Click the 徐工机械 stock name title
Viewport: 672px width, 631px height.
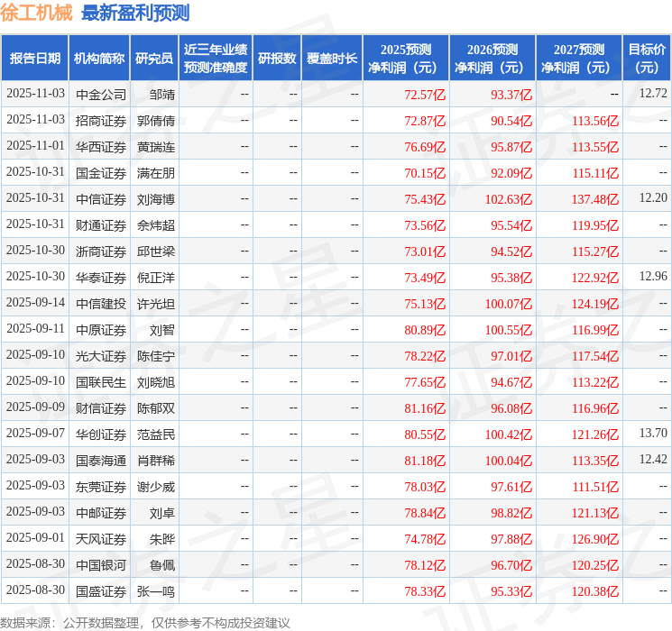coord(37,13)
